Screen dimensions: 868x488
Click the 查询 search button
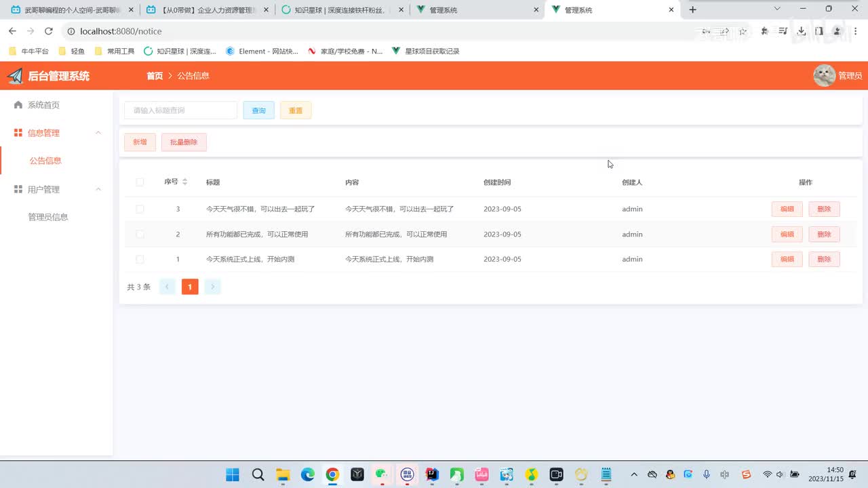(259, 110)
